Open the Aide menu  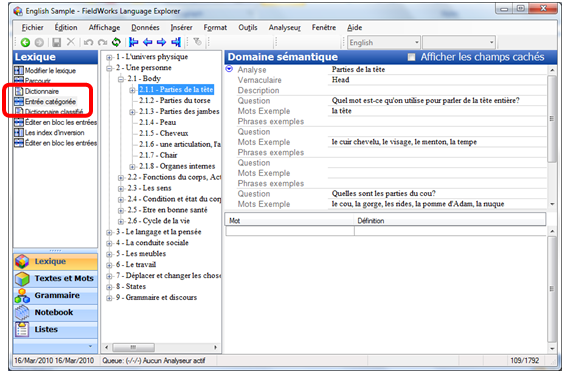(x=354, y=28)
